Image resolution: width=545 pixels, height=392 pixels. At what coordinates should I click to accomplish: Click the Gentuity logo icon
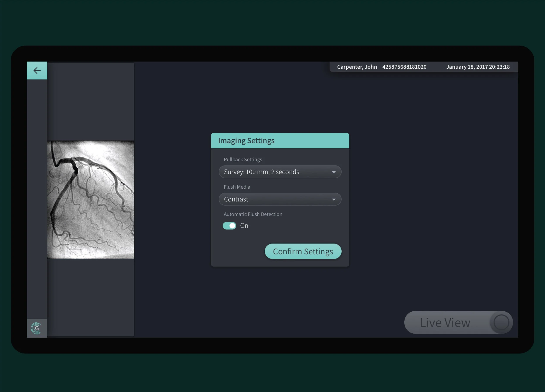coord(37,328)
